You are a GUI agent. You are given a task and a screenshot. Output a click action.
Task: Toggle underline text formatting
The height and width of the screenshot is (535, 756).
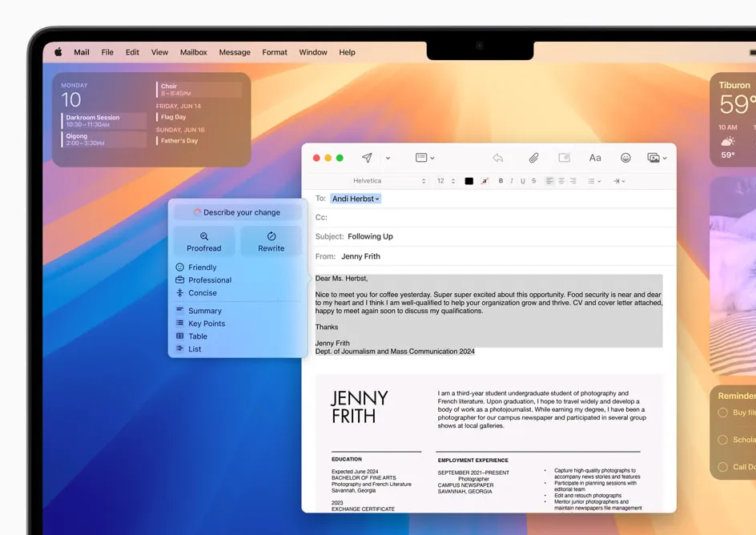point(523,181)
